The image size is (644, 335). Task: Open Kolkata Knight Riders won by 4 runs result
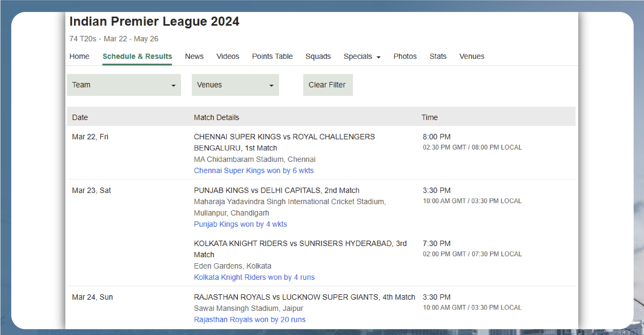(254, 277)
